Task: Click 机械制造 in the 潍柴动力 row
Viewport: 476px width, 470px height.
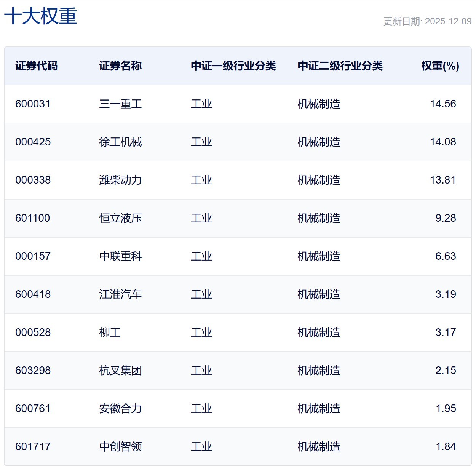Action: (319, 180)
